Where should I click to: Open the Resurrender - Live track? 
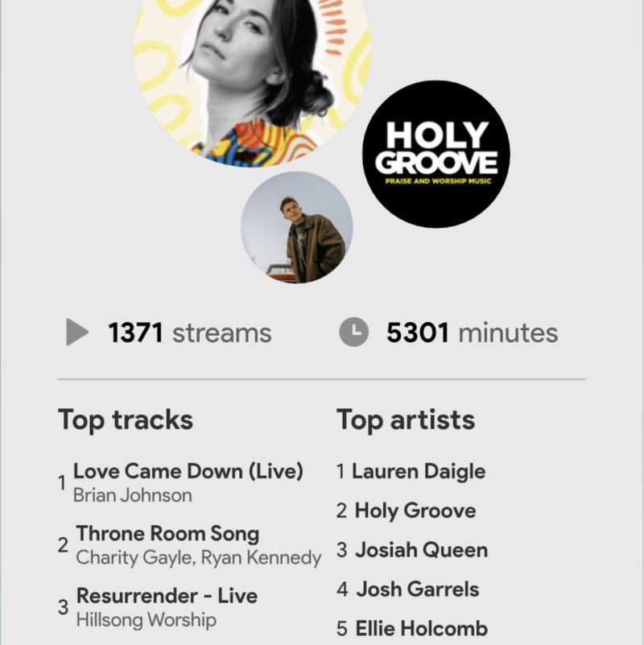[167, 596]
